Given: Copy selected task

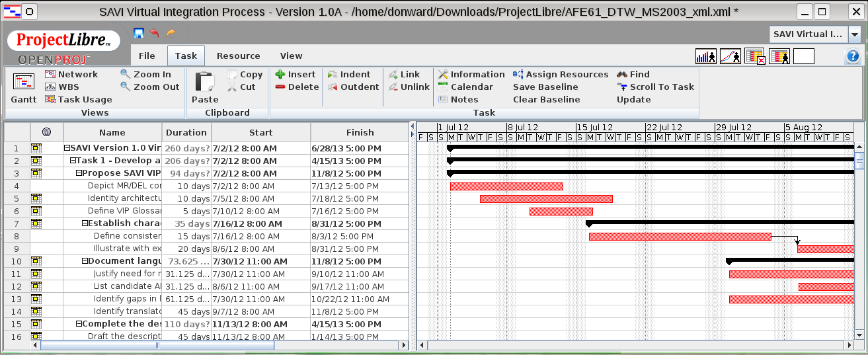Looking at the screenshot, I should tap(245, 75).
